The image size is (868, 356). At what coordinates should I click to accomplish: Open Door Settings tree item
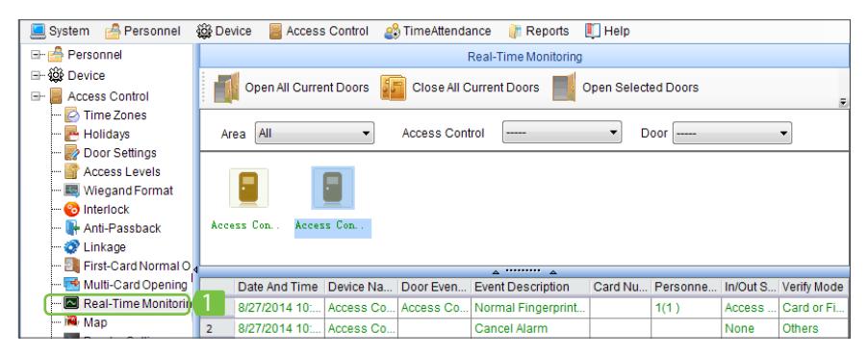tap(119, 153)
